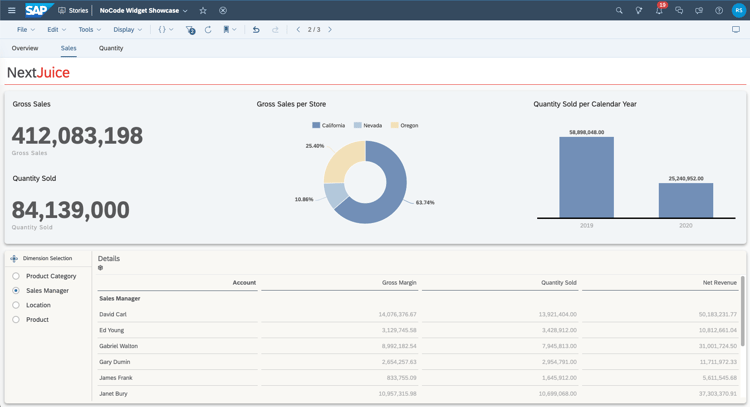Open the Tools menu
The image size is (750, 407).
pyautogui.click(x=89, y=29)
